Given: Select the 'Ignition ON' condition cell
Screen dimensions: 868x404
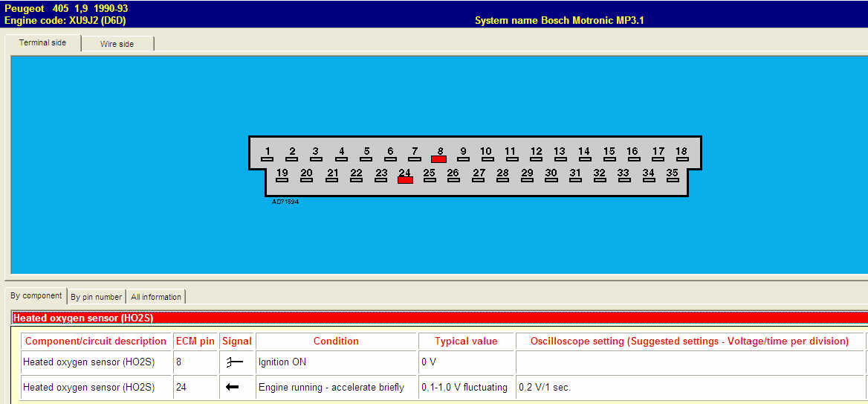Looking at the screenshot, I should pyautogui.click(x=336, y=362).
